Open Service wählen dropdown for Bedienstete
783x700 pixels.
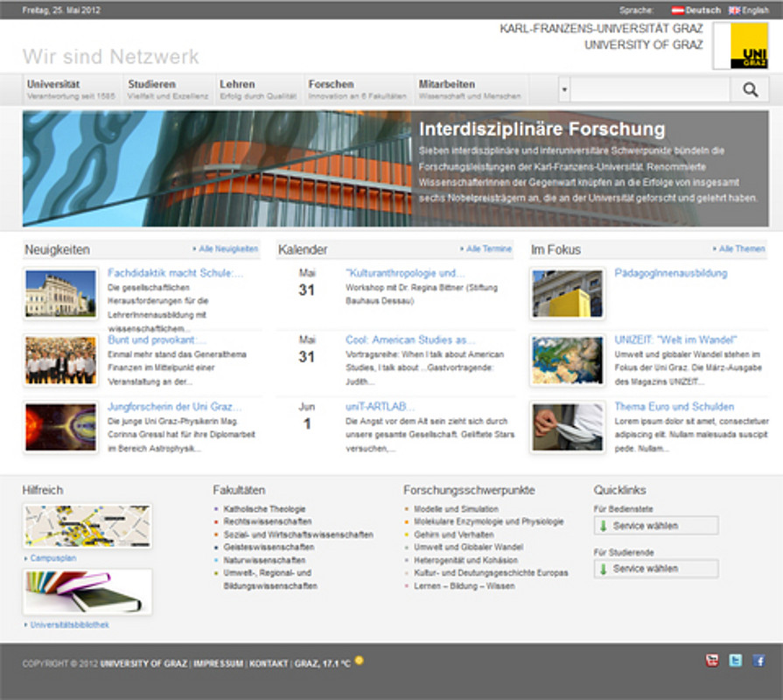point(656,526)
